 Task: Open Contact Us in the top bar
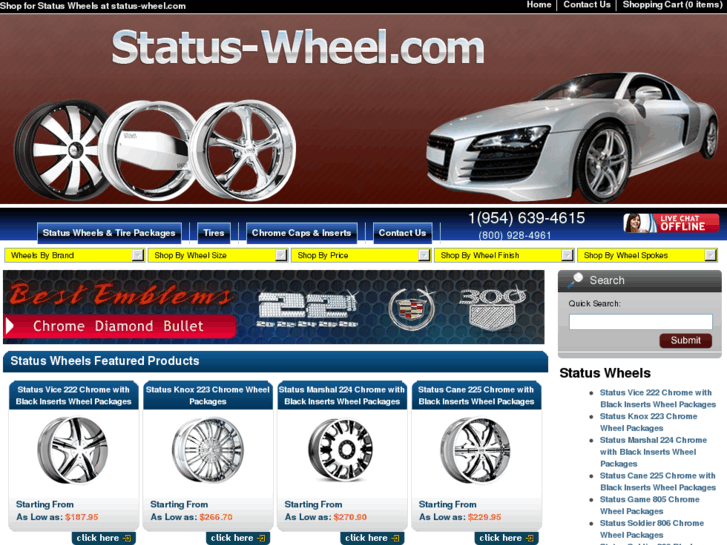pos(587,5)
